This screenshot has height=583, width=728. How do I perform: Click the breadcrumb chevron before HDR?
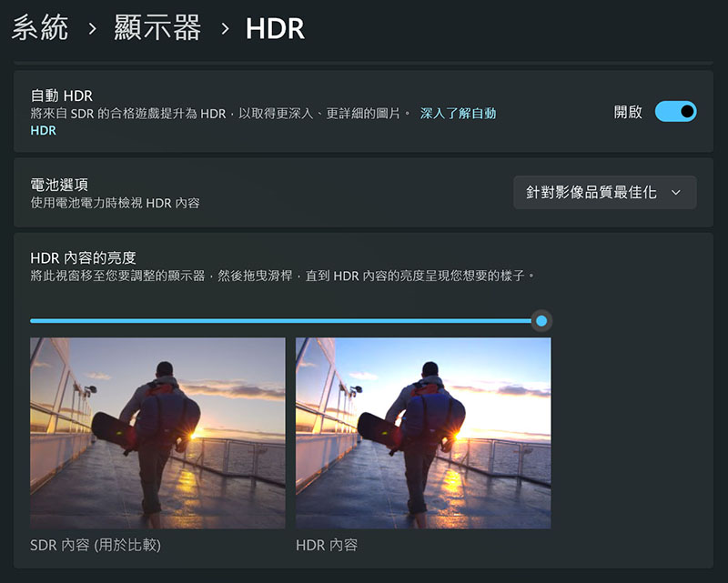[x=224, y=29]
